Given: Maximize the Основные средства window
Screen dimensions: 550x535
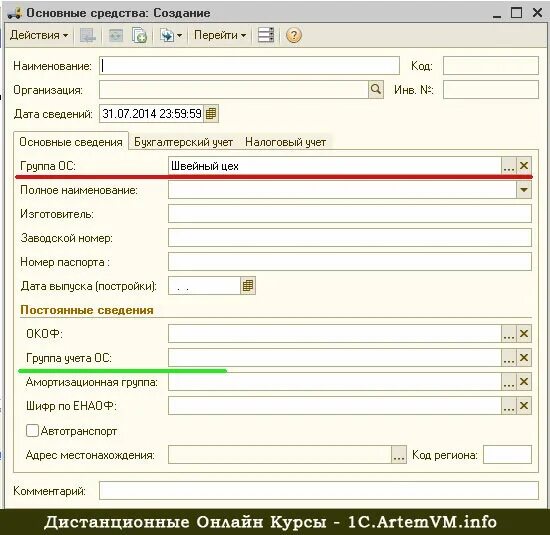Looking at the screenshot, I should [516, 13].
